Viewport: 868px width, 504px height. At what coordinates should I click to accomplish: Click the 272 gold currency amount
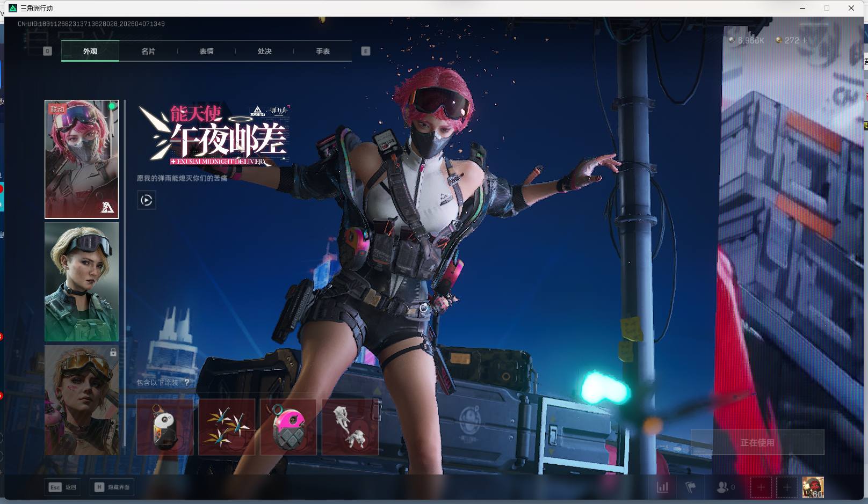(x=792, y=40)
